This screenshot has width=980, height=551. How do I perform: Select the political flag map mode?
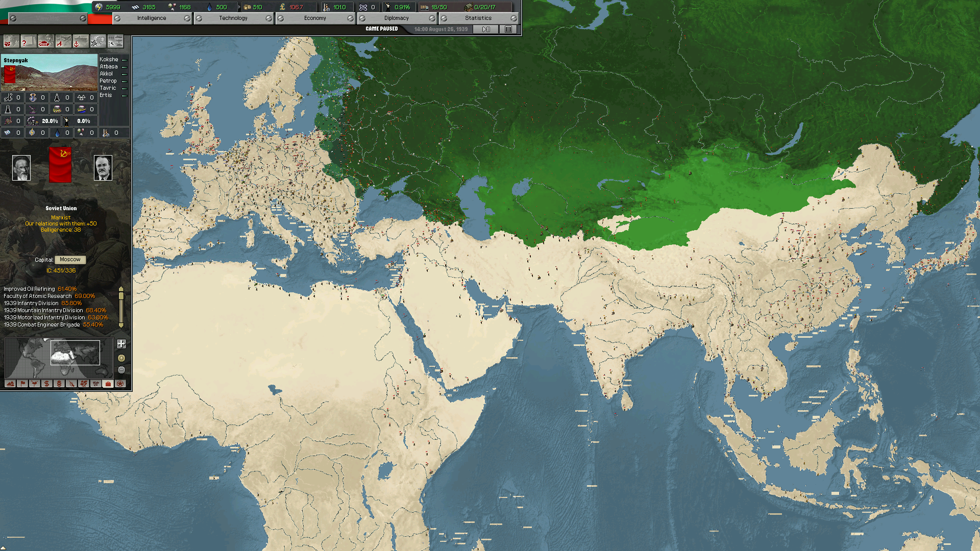pos(22,384)
